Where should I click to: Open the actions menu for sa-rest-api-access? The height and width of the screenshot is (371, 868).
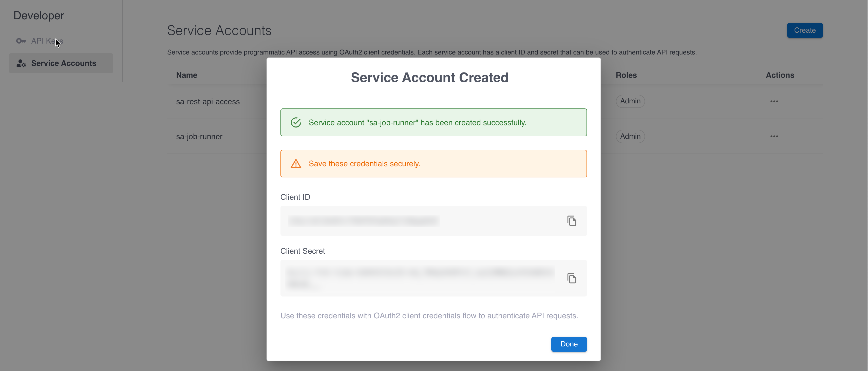[774, 101]
